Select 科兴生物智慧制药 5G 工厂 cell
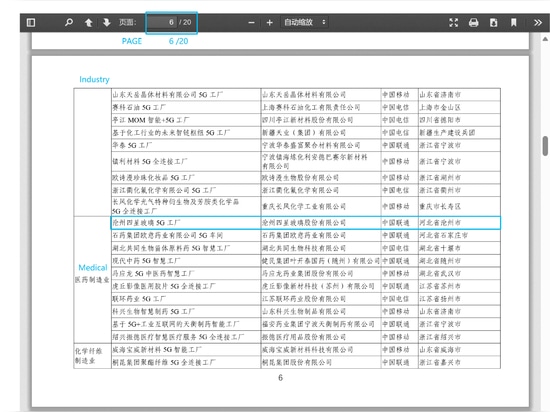Image resolution: width=550 pixels, height=412 pixels. coord(186,312)
